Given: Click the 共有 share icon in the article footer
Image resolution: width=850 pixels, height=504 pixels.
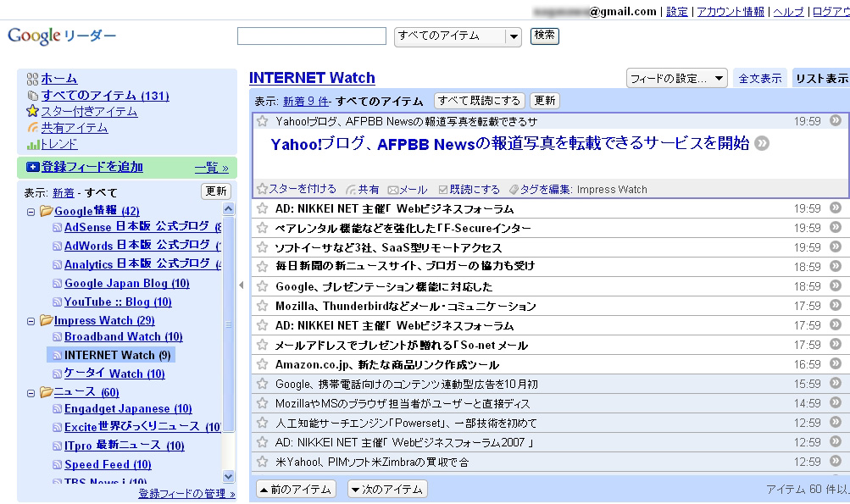Looking at the screenshot, I should (x=351, y=190).
